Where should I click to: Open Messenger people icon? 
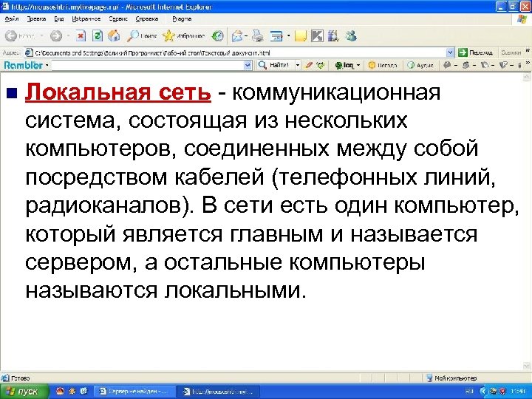351,35
